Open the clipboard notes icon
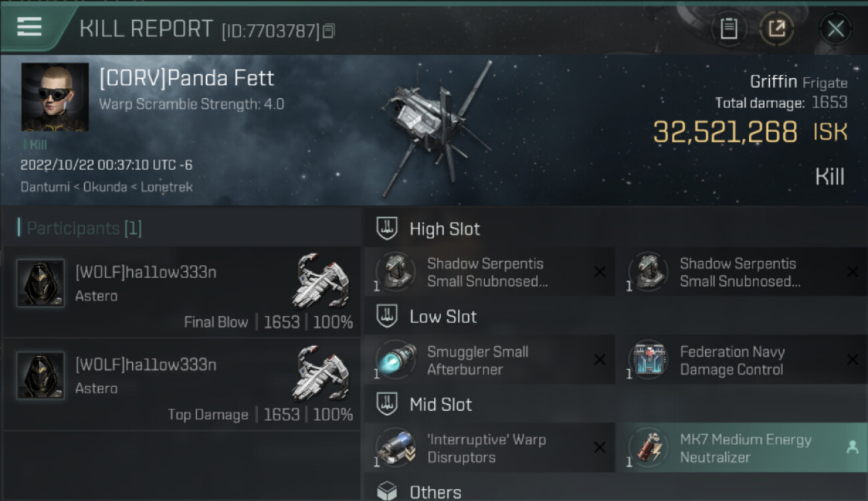The image size is (868, 501). point(728,29)
